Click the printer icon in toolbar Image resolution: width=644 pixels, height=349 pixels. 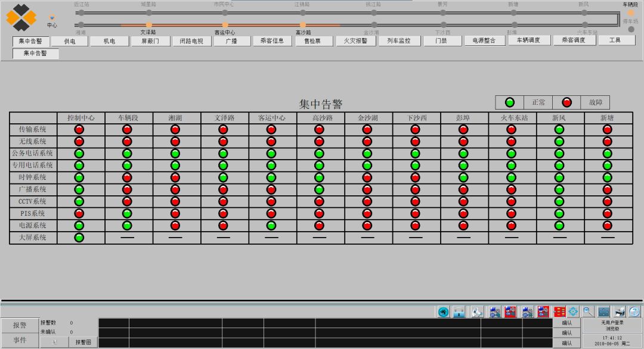620,311
